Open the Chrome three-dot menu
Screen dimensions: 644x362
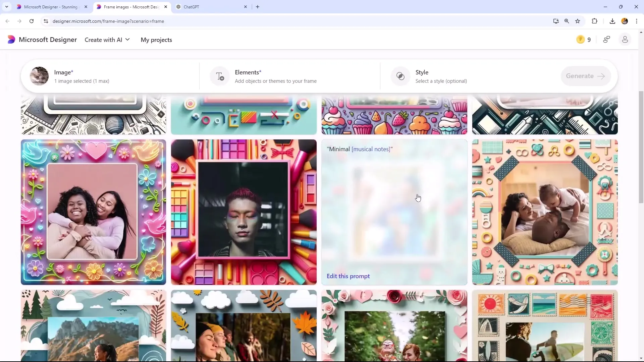637,21
